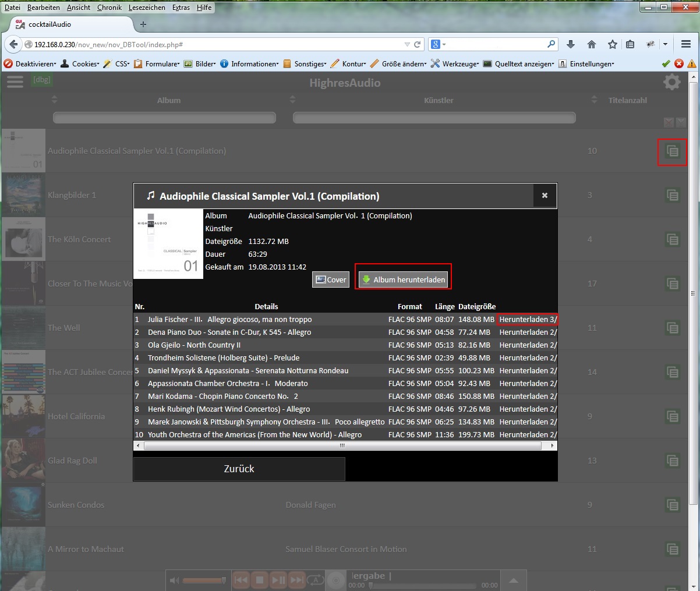
Task: Skip to next track in player bar
Action: (297, 580)
